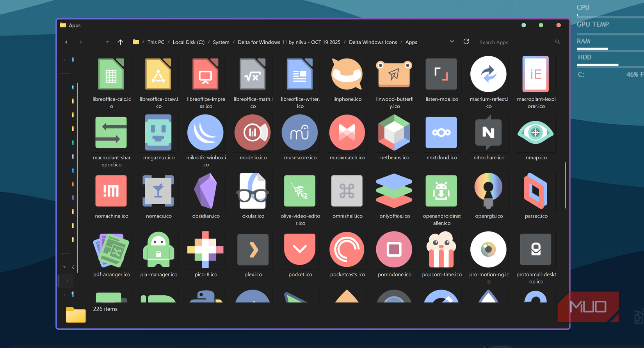Click the pdf-arranger.ico icon
Image resolution: width=644 pixels, height=348 pixels.
[x=111, y=250]
